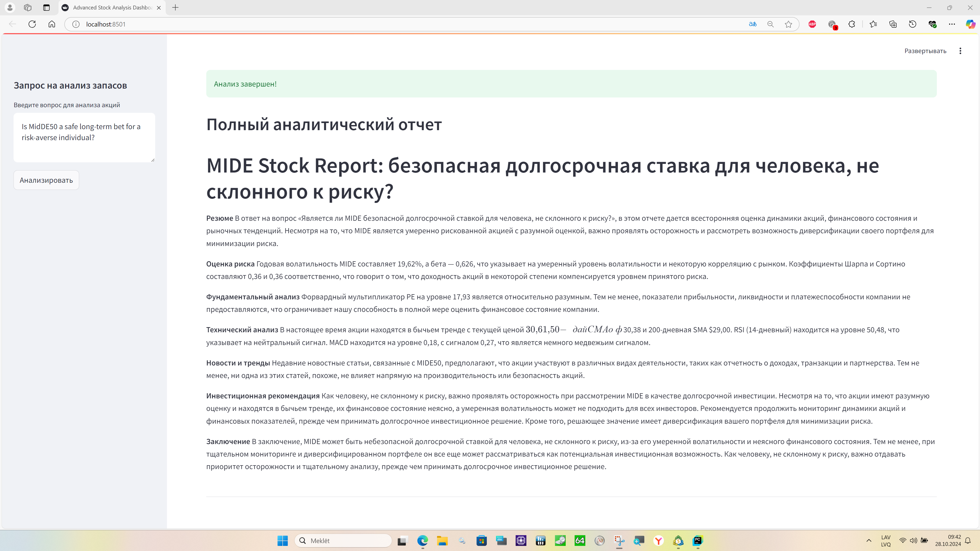Screen dimensions: 980x551
Task: Open Copilot sidebar icon
Action: coord(971,24)
